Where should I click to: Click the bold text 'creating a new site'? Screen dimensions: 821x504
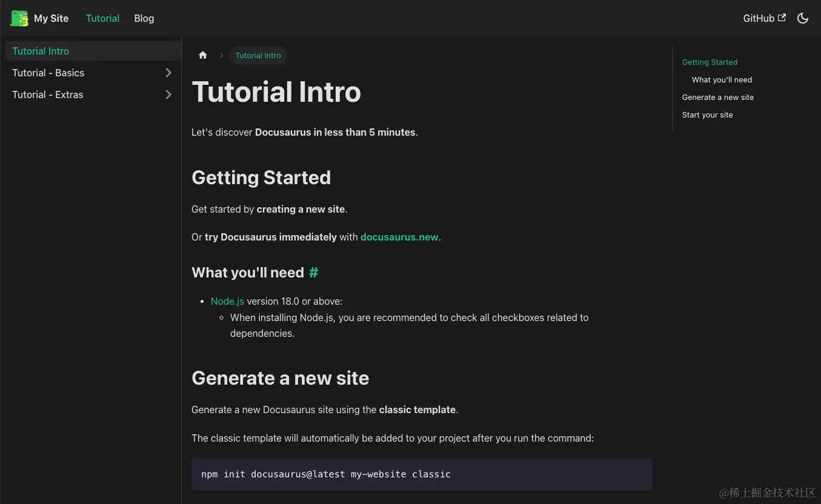coord(301,209)
